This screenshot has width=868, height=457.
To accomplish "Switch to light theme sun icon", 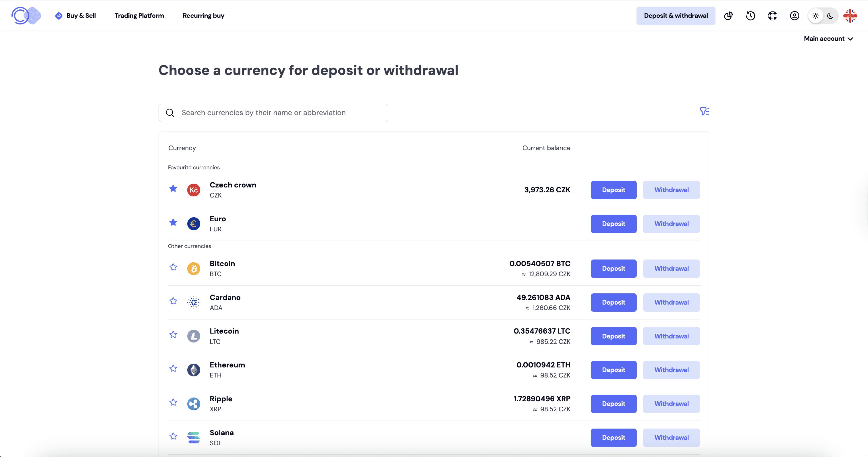I will click(815, 16).
